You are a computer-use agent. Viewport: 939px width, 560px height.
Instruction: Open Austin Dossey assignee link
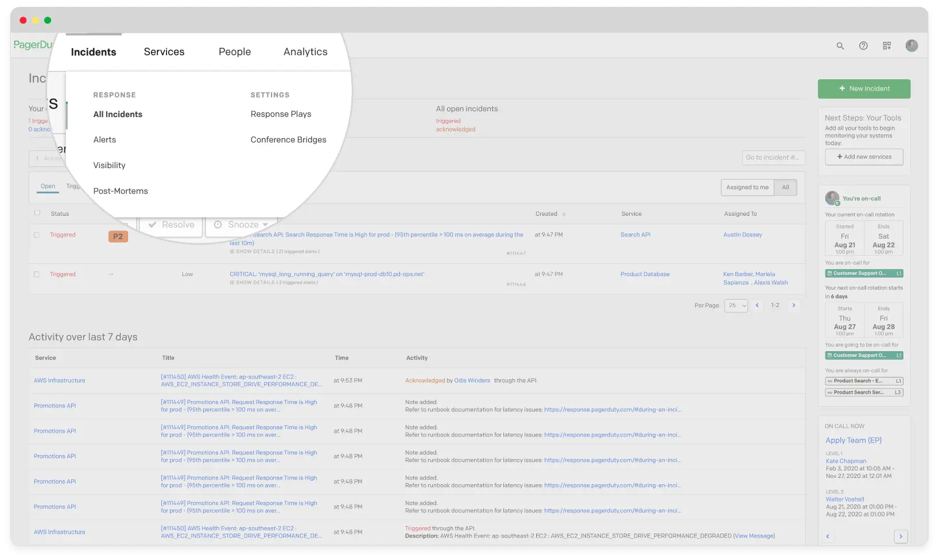(x=743, y=235)
